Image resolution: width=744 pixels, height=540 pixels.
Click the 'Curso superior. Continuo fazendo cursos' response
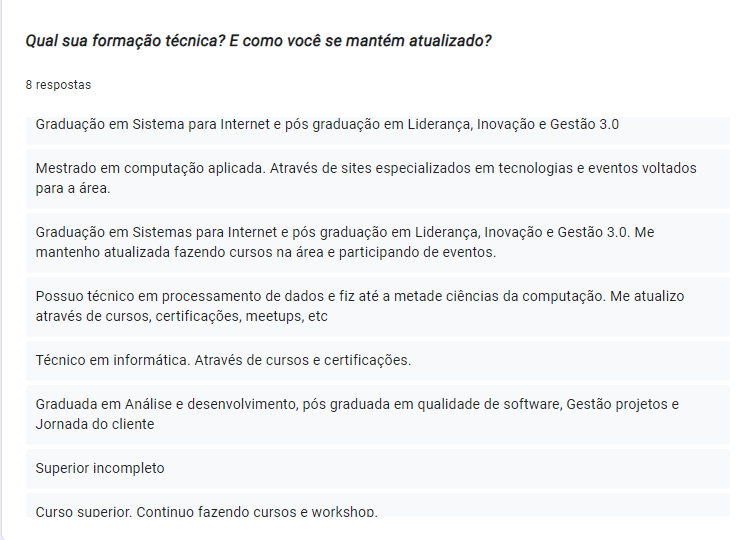pyautogui.click(x=378, y=506)
